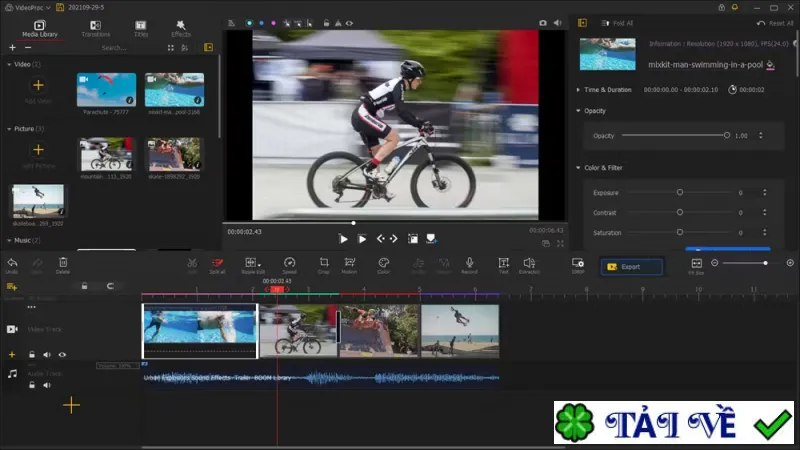Screen dimensions: 800x450
Task: Start voice Record with microphone icon
Action: [469, 265]
